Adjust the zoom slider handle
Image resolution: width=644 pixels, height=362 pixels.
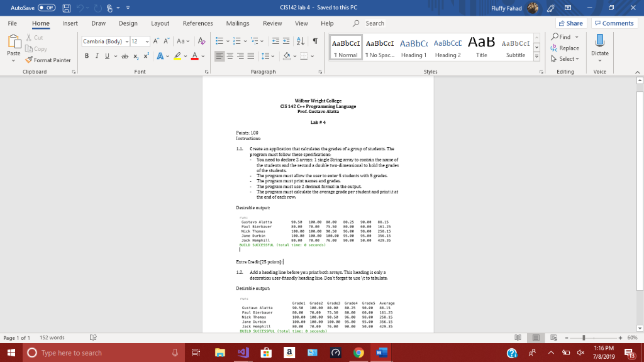pos(584,337)
